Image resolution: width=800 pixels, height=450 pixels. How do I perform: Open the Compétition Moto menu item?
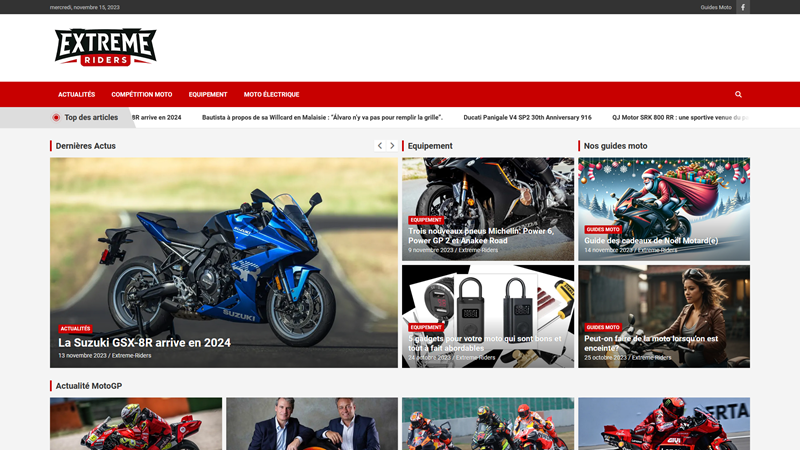[142, 94]
